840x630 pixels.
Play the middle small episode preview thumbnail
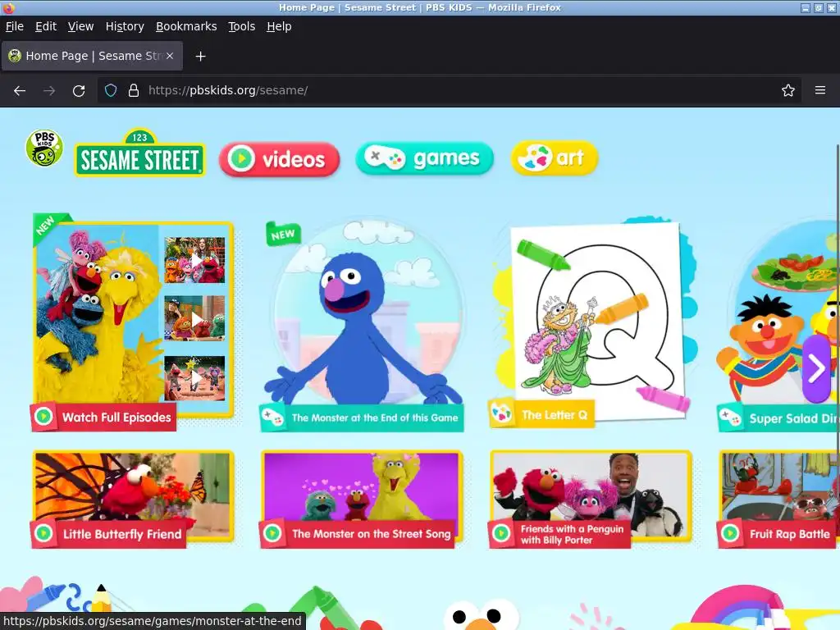(194, 319)
